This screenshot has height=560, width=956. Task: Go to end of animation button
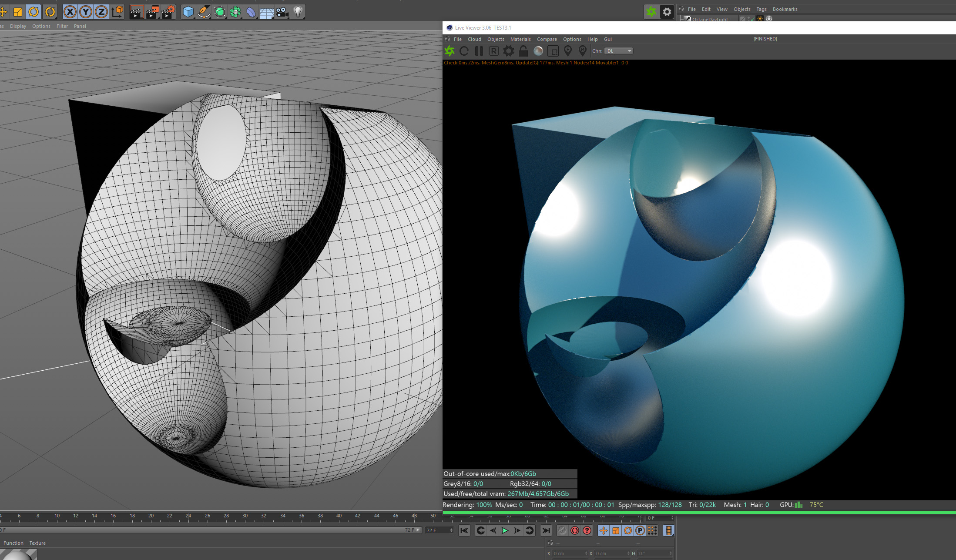coord(546,530)
